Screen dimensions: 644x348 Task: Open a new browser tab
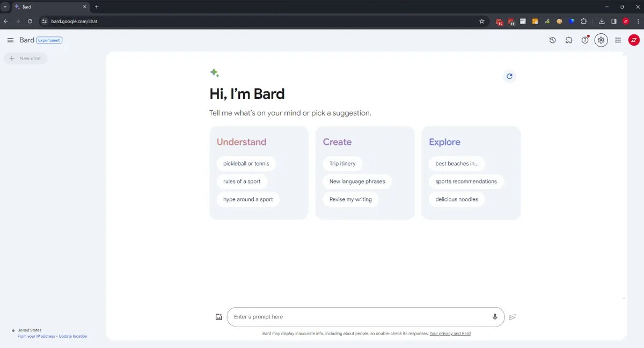[97, 7]
